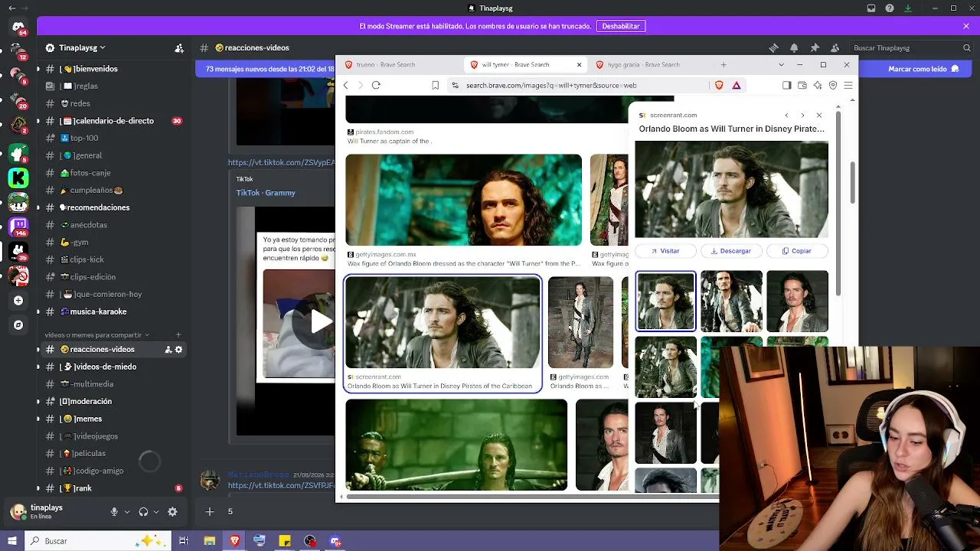Open notification settings bell in Discord header

tap(794, 47)
